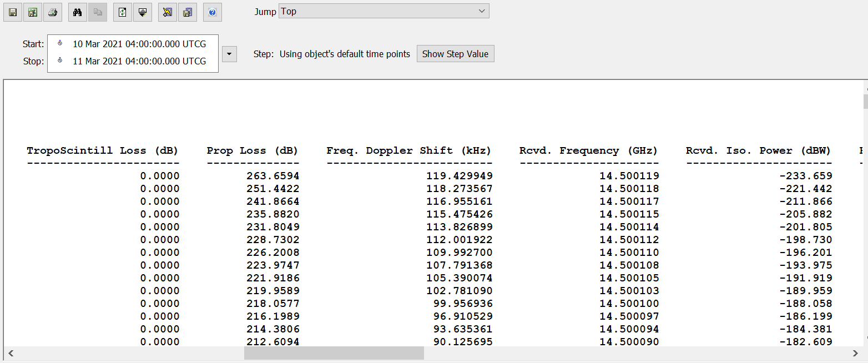Refresh the report data icon
The image size is (868, 363).
pos(123,12)
